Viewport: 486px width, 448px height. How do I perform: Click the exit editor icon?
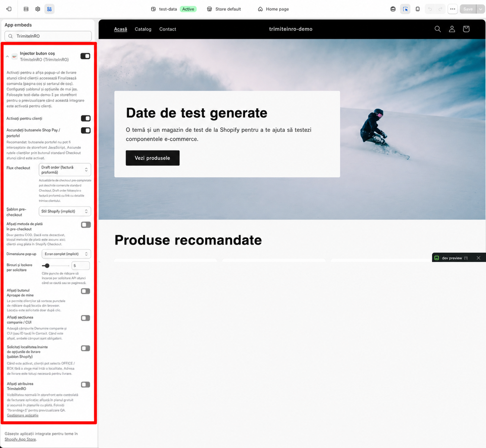point(9,9)
